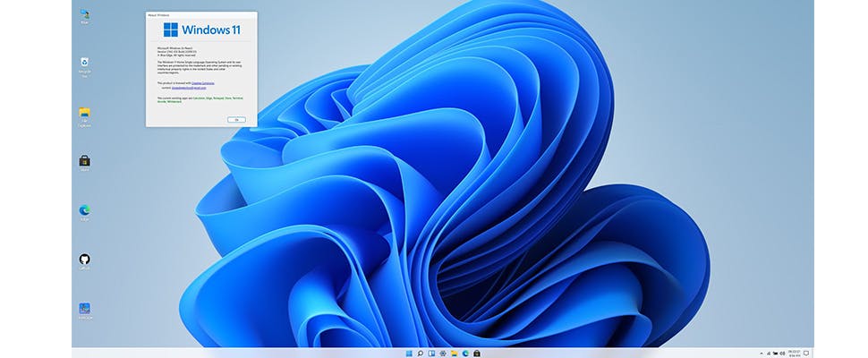Viewport: 868px width, 358px height.
Task: Open the Start menu on taskbar
Action: (x=409, y=353)
